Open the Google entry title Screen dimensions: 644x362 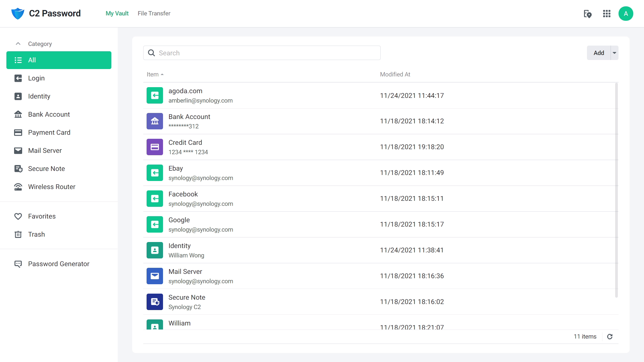coord(179,220)
